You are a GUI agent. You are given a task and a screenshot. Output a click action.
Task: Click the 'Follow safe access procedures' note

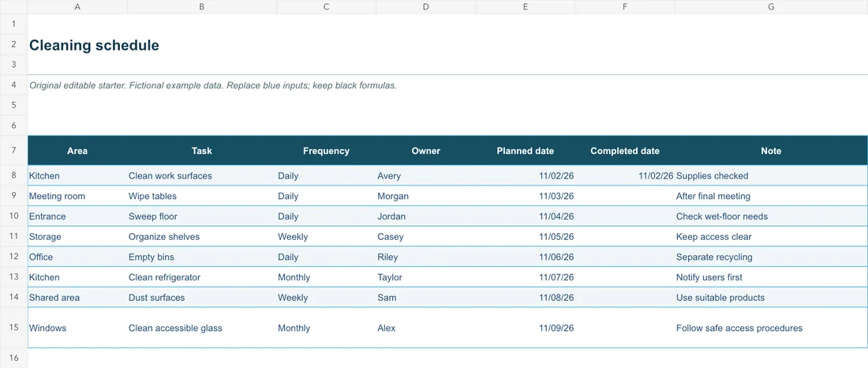click(x=771, y=328)
